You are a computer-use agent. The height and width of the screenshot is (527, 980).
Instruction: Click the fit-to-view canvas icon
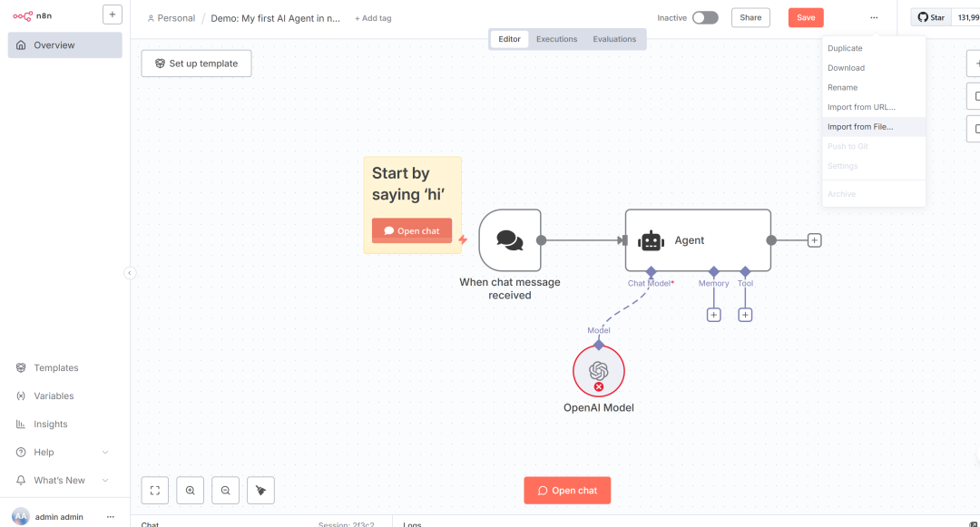(155, 490)
